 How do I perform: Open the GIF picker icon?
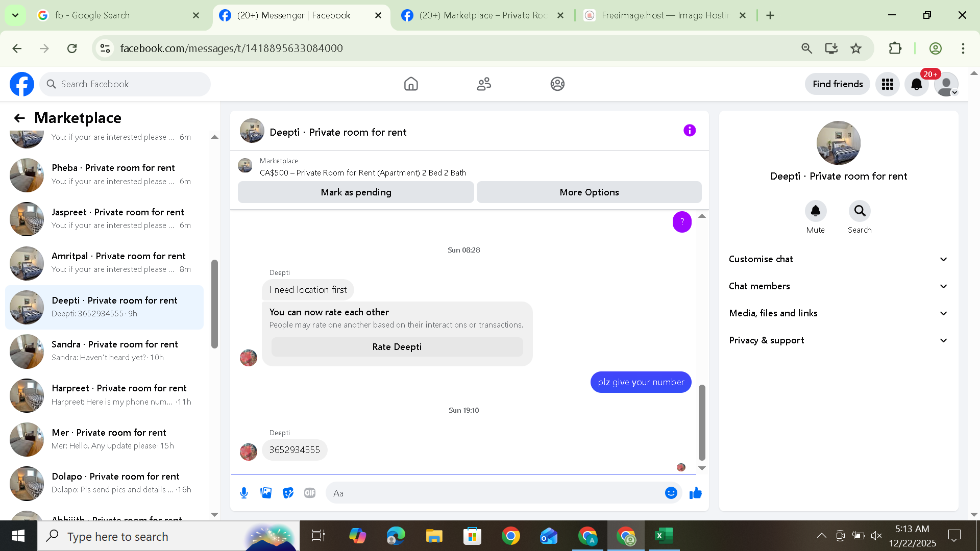tap(310, 493)
